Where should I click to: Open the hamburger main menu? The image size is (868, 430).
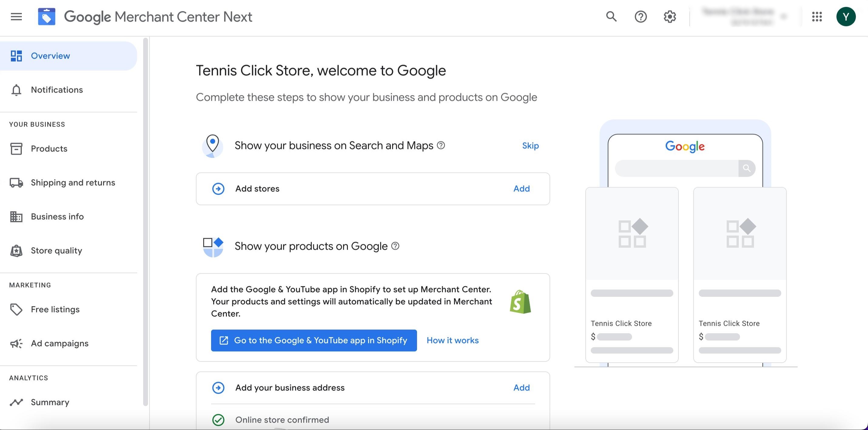(16, 16)
